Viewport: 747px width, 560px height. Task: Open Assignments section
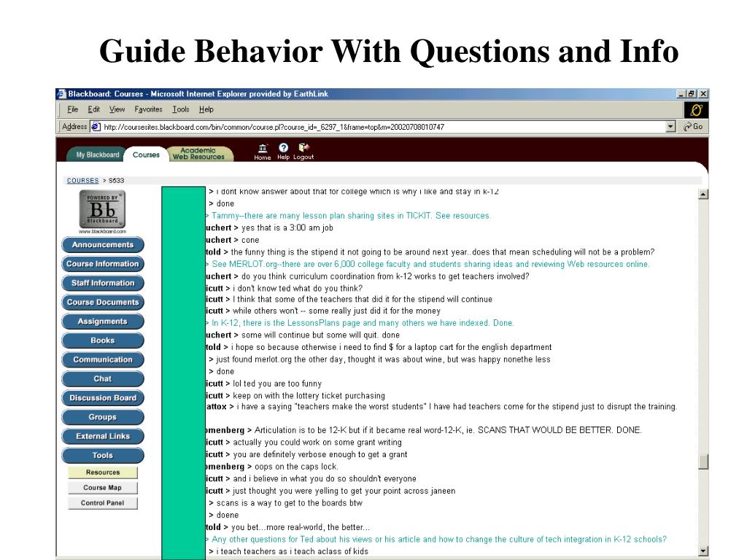(102, 322)
